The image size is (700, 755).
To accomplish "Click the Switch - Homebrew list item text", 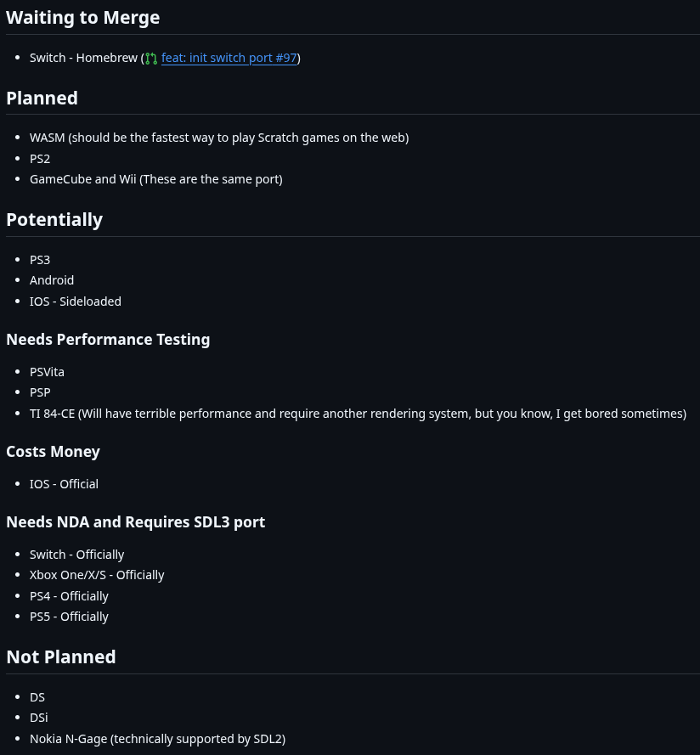I will coord(84,58).
